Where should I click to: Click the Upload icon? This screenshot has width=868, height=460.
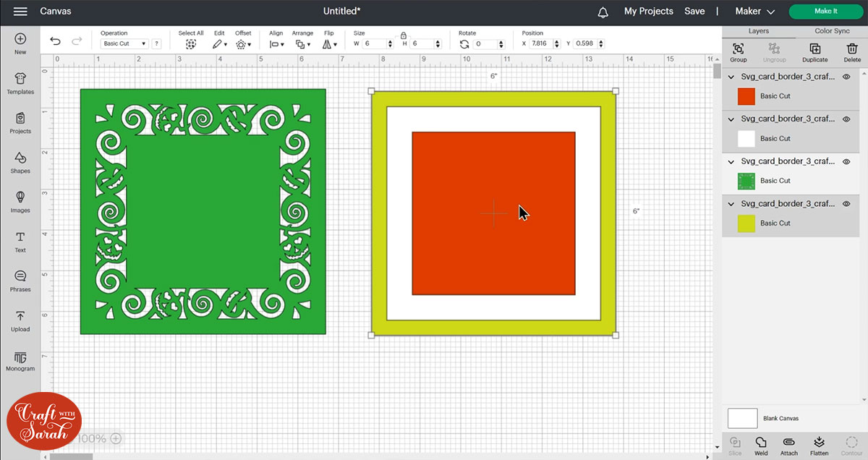(x=20, y=320)
